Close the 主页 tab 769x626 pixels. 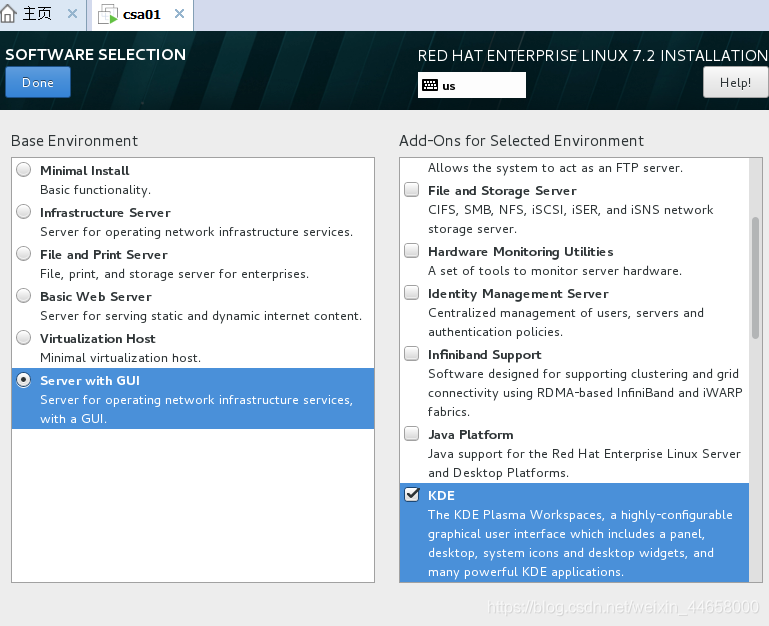[x=72, y=14]
